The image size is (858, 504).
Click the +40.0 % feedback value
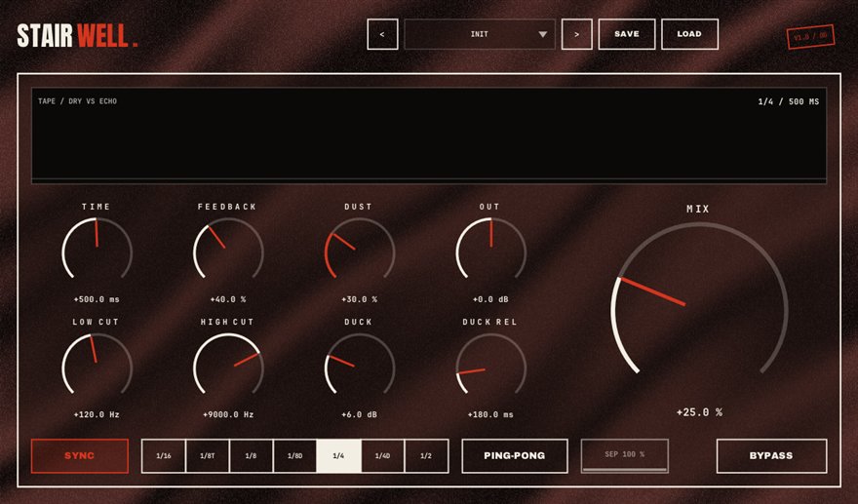pos(228,299)
